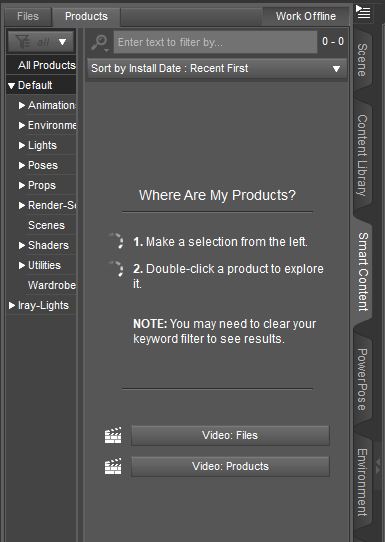Open the Sort by Install Date dropdown
This screenshot has width=385, height=542.
tap(217, 68)
